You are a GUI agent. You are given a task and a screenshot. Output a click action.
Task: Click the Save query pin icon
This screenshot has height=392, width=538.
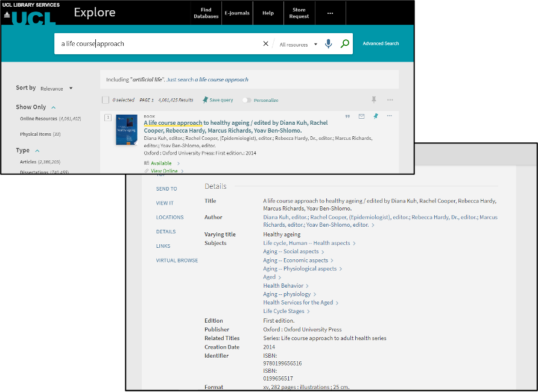[205, 100]
